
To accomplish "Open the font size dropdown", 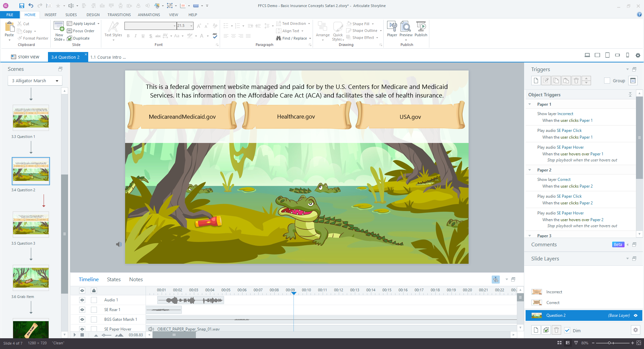I will 191,26.
